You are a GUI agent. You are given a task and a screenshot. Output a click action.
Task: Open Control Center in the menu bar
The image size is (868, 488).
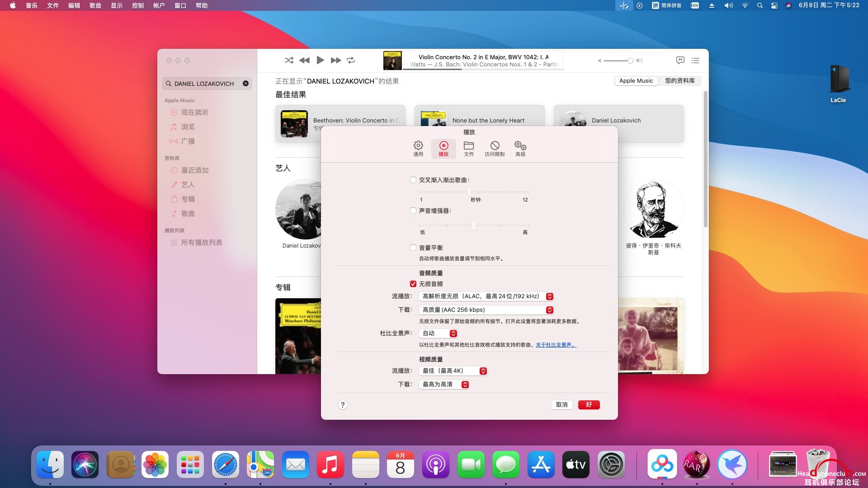774,5
